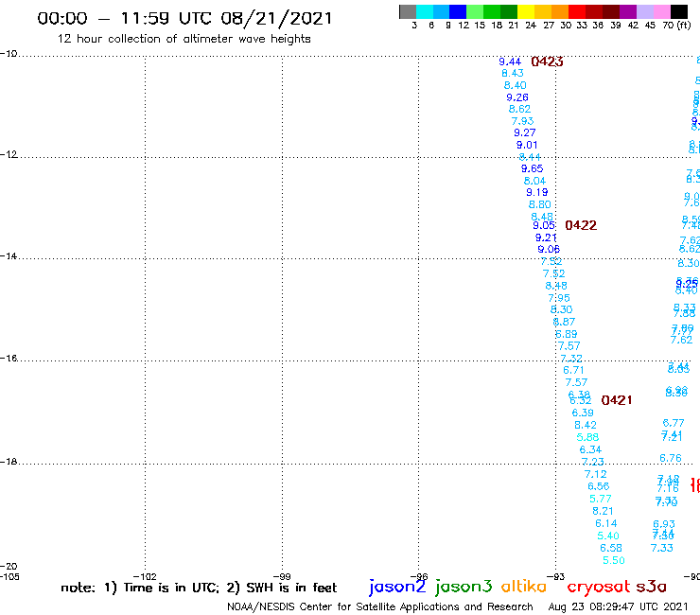The image size is (700, 615).
Task: Select the wave height '7.95'
Action: (x=559, y=298)
